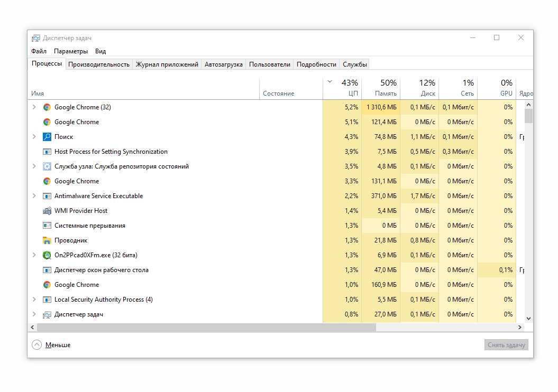Sort processes by Память column
558x392 pixels.
(386, 88)
